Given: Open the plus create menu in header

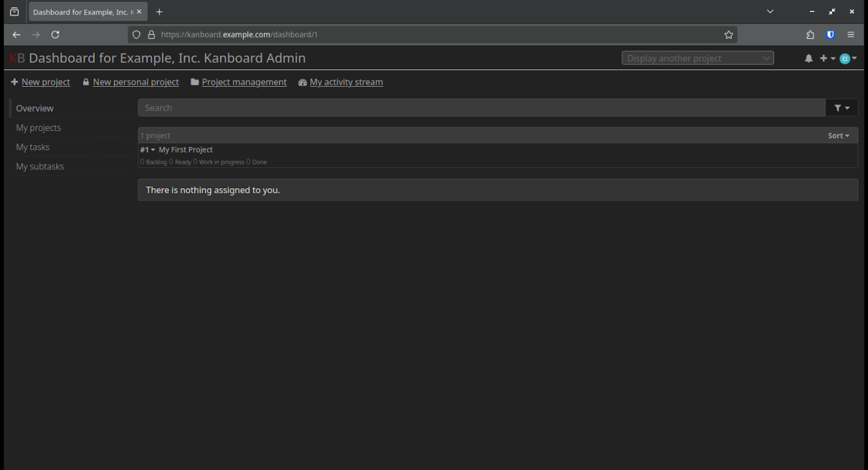Looking at the screenshot, I should click(x=827, y=58).
